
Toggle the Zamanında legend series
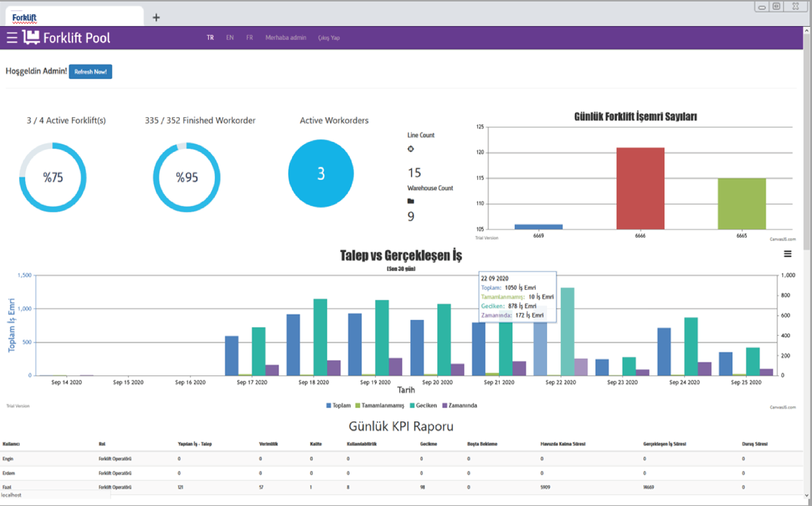[460, 406]
